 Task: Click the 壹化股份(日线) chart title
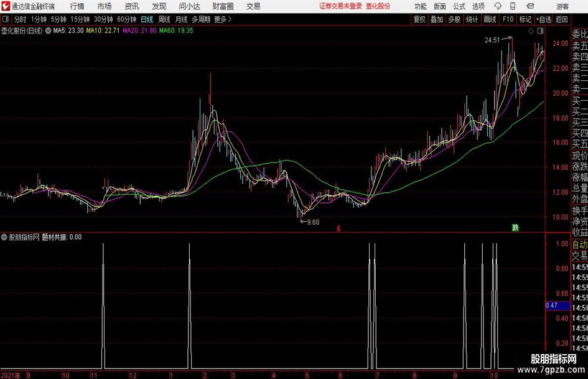tap(22, 30)
